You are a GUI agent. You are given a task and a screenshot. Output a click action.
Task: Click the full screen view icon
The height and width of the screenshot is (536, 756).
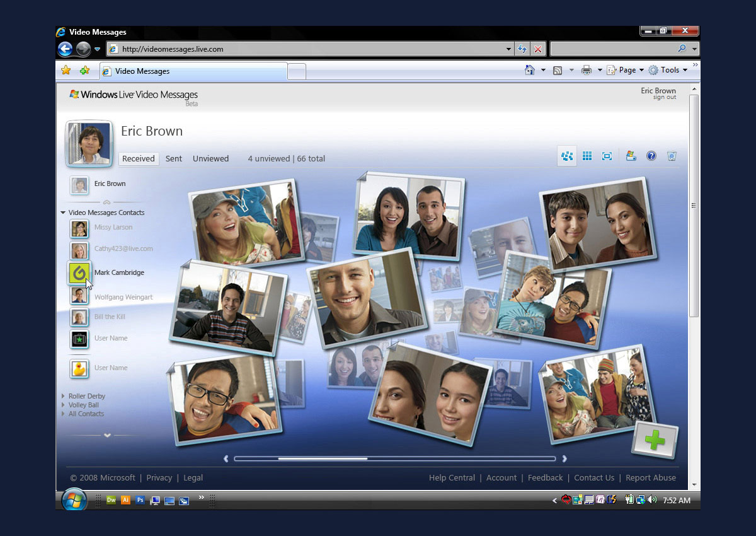coord(607,156)
